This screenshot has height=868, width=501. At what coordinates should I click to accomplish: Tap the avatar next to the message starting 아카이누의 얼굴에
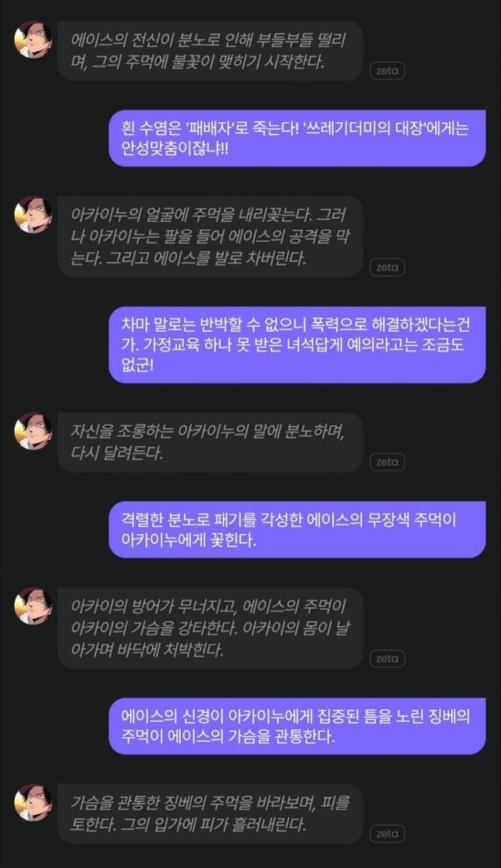click(x=33, y=214)
